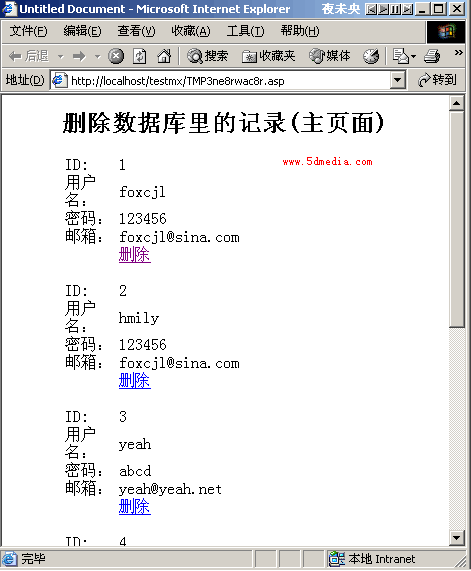Click the 转到 Go button
471x571 pixels.
437,80
